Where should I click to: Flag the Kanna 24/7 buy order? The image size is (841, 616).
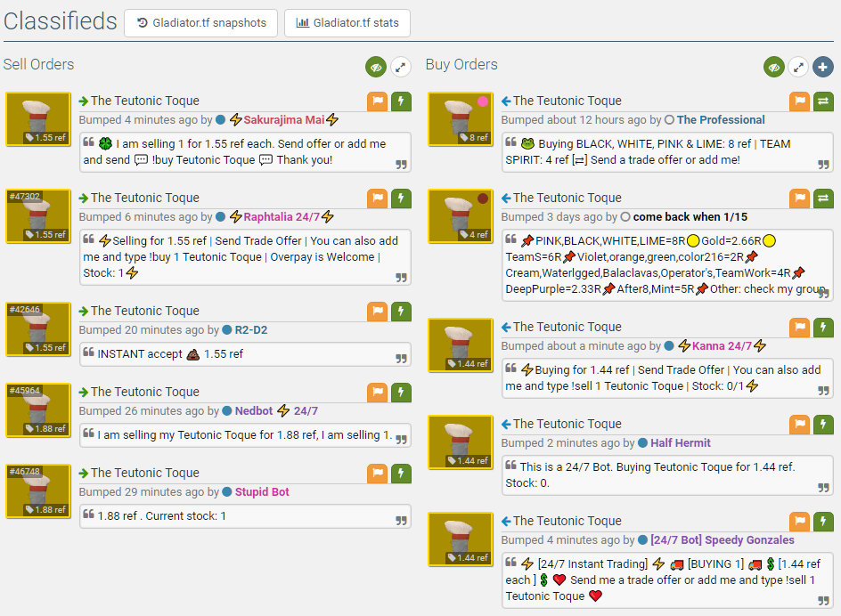pos(800,328)
